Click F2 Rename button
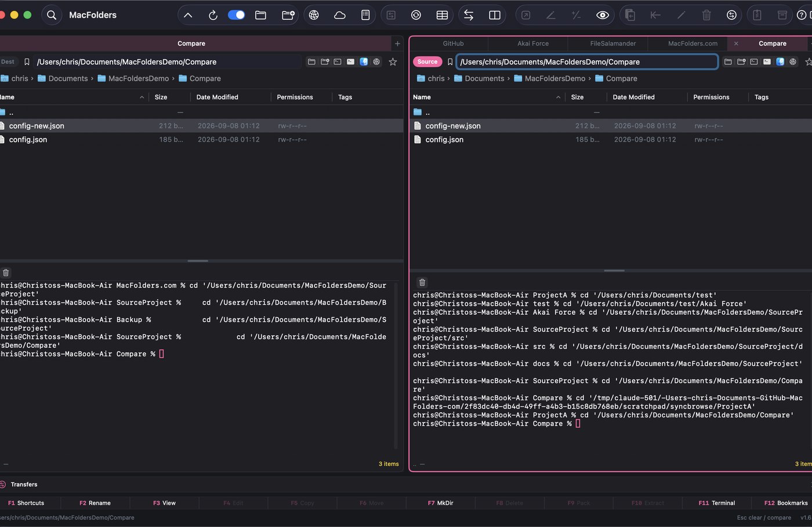 point(95,503)
